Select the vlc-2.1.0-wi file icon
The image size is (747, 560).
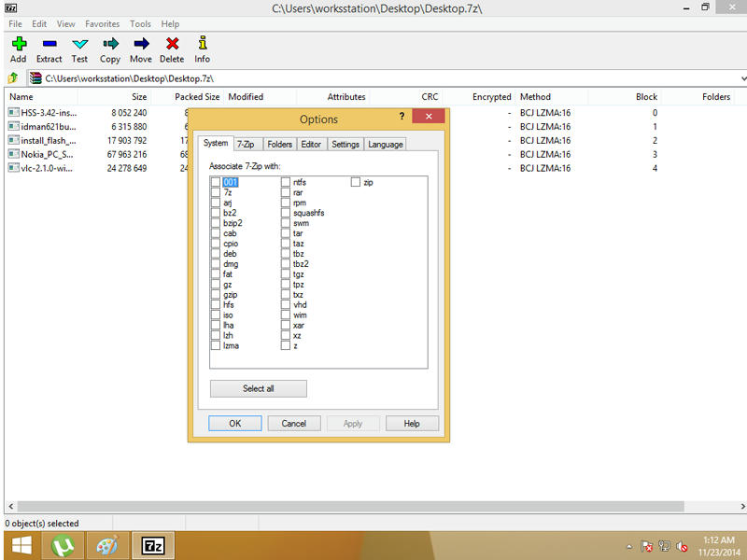(13, 168)
